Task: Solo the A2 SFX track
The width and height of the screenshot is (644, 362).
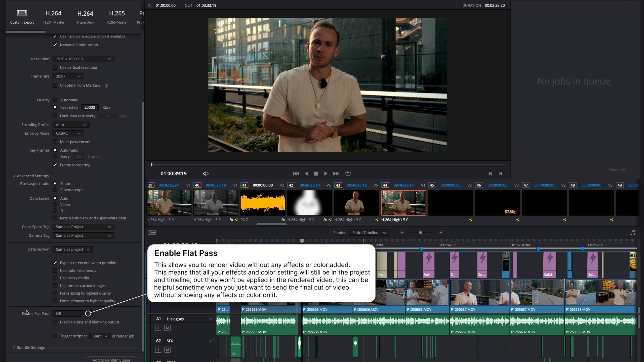Action: click(158, 350)
